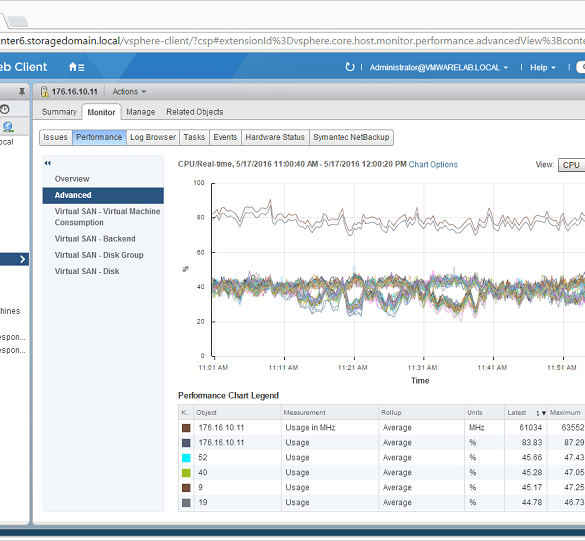Collapse the chart list with double-arrow icon

click(47, 163)
